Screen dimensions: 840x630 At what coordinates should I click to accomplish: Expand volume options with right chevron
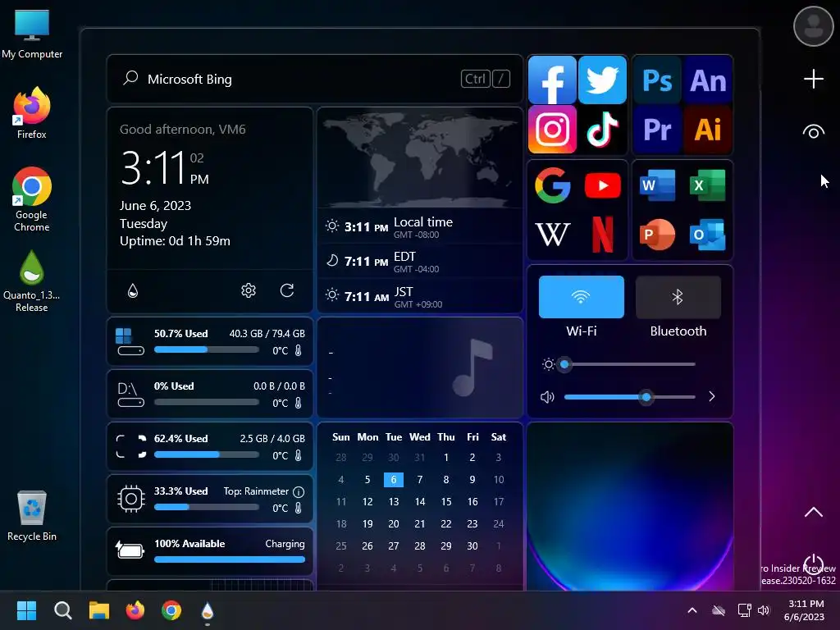pos(711,396)
